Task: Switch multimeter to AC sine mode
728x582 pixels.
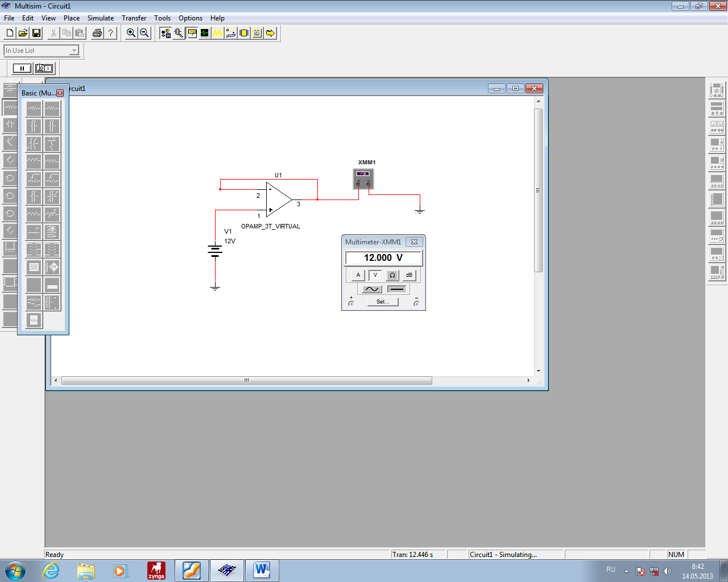Action: pos(372,289)
